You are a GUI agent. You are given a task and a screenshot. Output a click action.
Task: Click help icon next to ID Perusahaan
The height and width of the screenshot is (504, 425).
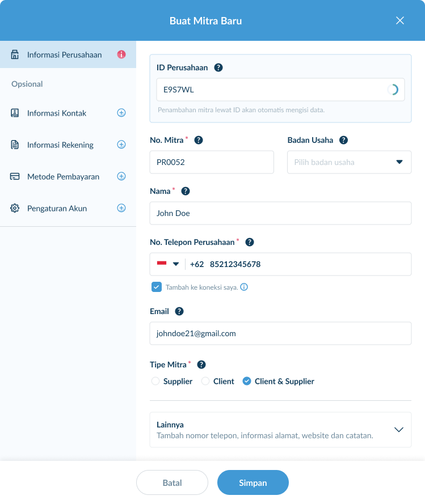[218, 67]
